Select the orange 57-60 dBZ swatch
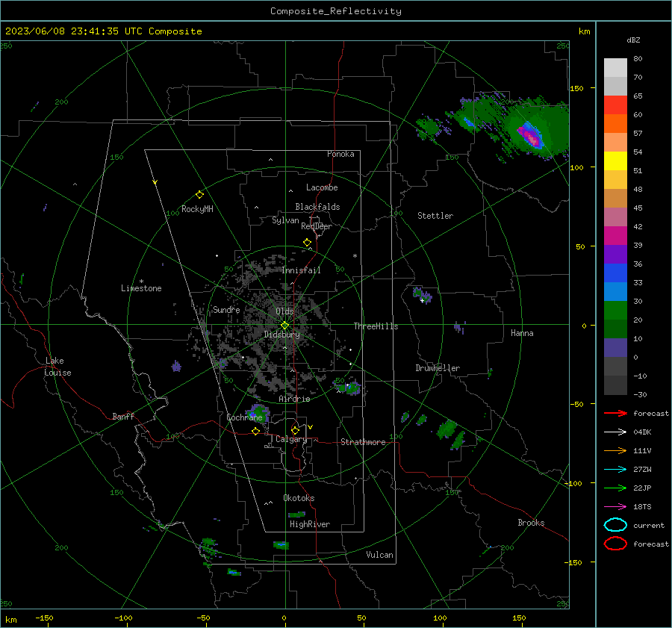The height and width of the screenshot is (628, 672). coord(615,124)
